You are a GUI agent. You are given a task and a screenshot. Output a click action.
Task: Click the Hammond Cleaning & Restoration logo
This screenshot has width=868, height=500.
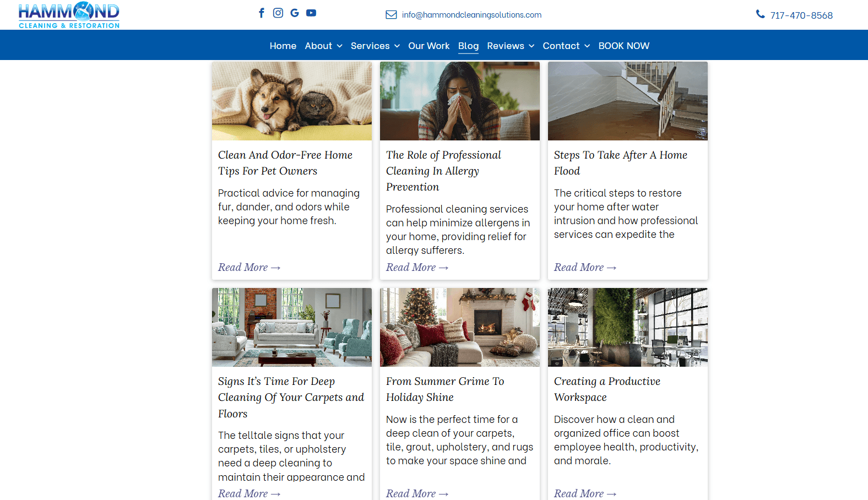click(x=69, y=15)
